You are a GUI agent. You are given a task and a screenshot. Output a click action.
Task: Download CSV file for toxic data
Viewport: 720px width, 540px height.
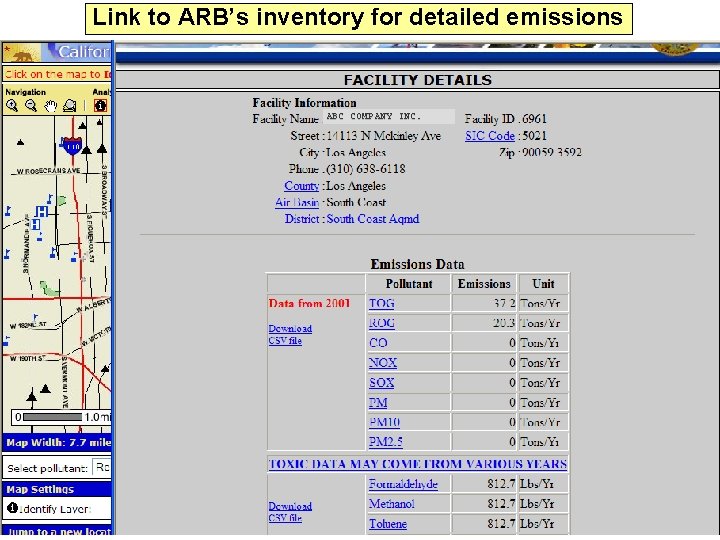click(290, 512)
